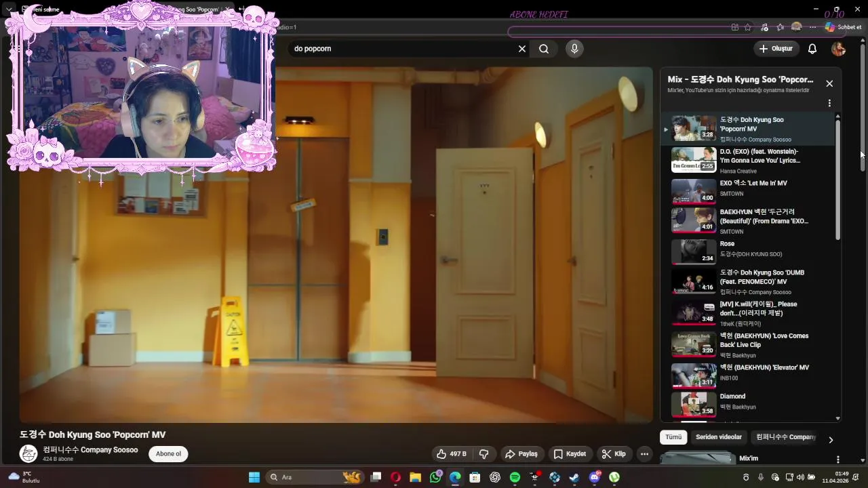Select the Diamond playlist entry
Screen dimensions: 868x488
coord(748,404)
